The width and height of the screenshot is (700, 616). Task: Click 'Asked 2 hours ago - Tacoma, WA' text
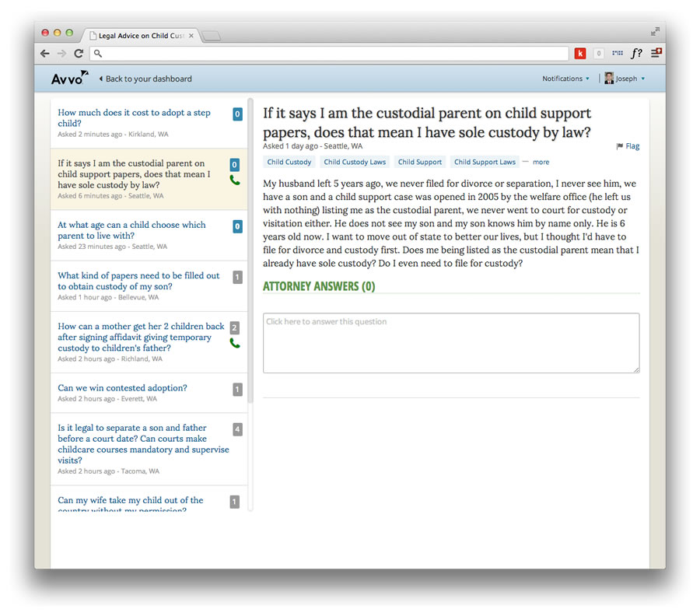tap(108, 471)
